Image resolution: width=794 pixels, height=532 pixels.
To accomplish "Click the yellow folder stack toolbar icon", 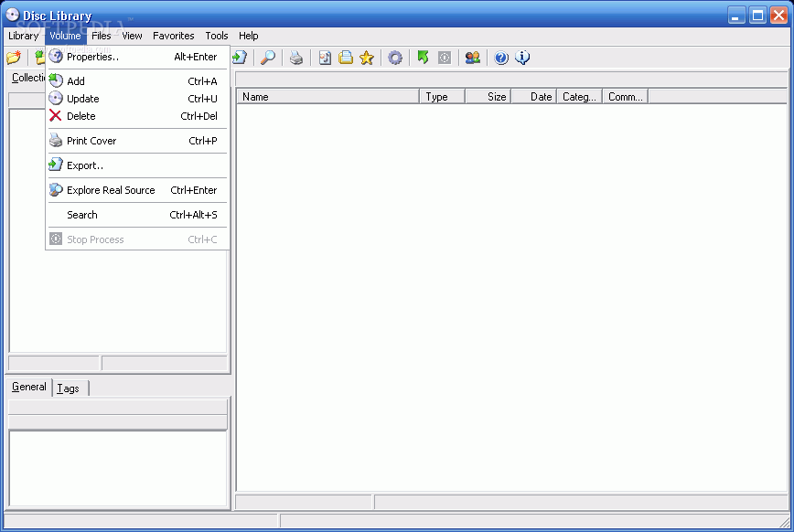I will (346, 58).
